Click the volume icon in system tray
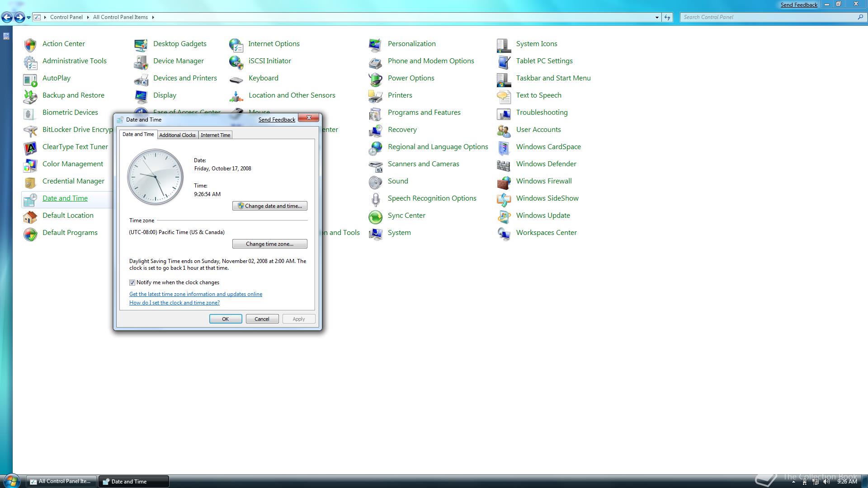868x488 pixels. (826, 482)
